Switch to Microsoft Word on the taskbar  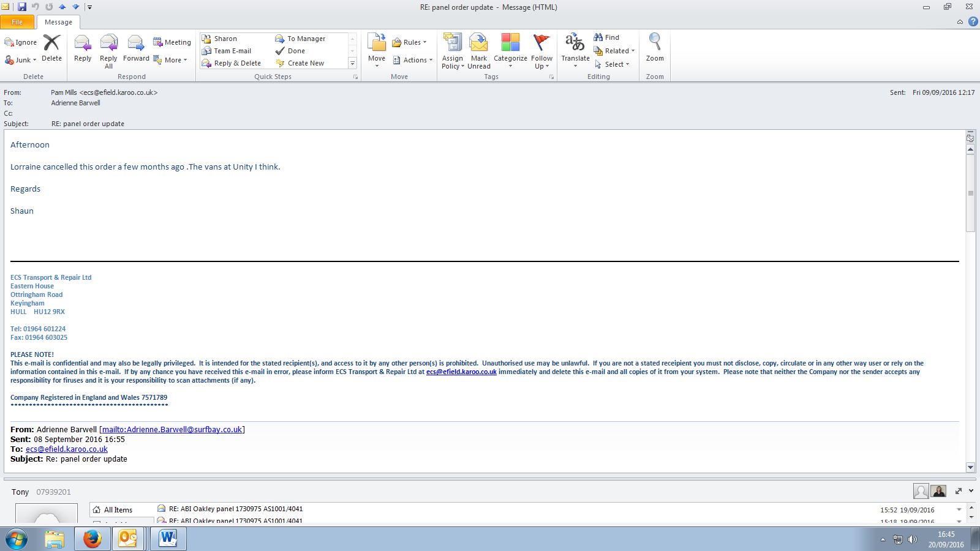tap(168, 539)
